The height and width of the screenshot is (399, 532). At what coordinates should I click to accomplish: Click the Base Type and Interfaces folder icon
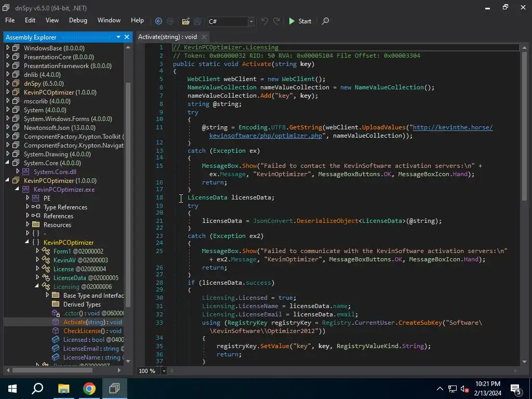coord(56,295)
